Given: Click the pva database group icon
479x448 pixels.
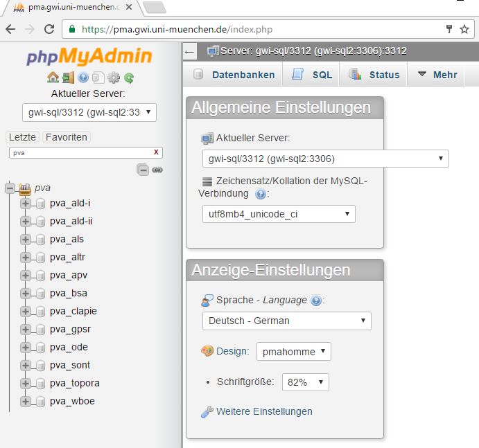Looking at the screenshot, I should click(25, 189).
